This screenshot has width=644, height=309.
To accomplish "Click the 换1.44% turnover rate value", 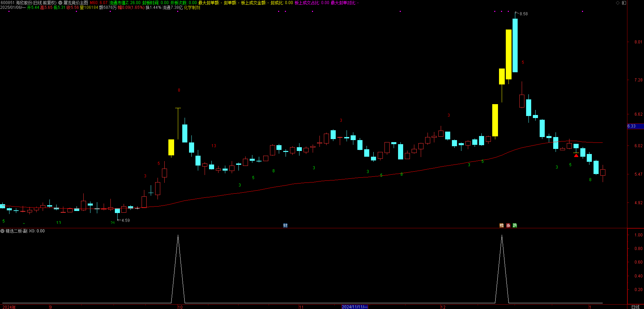I will [x=153, y=7].
